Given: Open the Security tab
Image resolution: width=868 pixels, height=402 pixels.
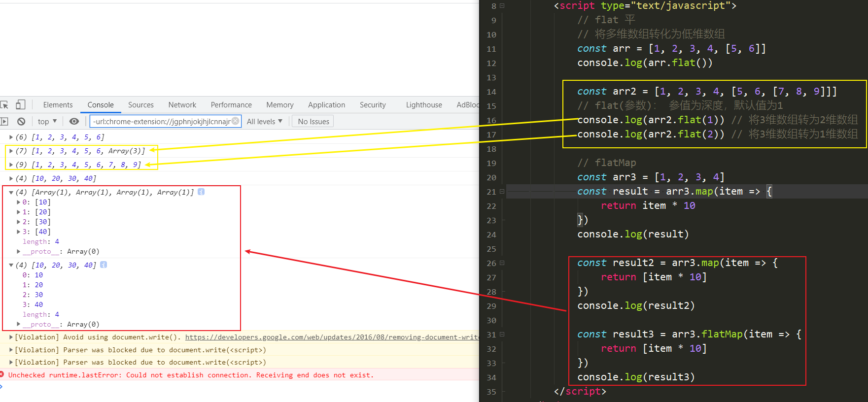Looking at the screenshot, I should coord(373,105).
